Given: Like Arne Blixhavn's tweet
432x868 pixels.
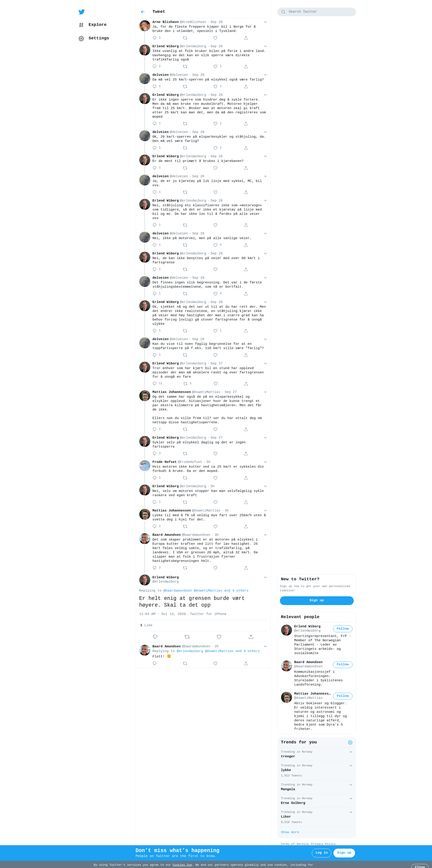Looking at the screenshot, I should [x=215, y=38].
